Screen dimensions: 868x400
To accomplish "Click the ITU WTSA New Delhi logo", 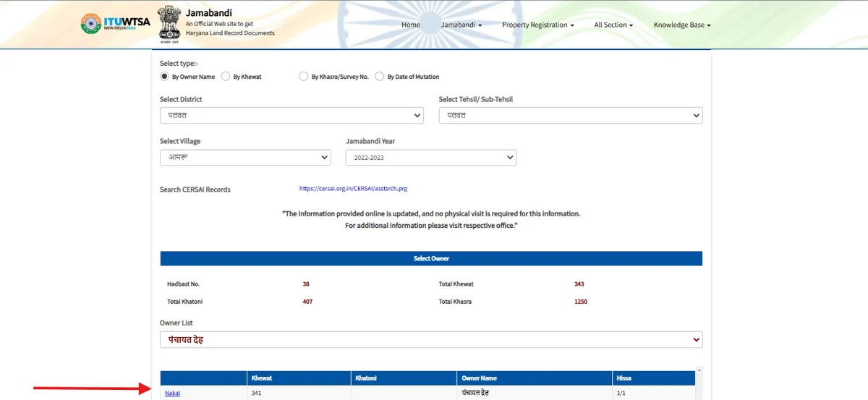I will click(116, 23).
